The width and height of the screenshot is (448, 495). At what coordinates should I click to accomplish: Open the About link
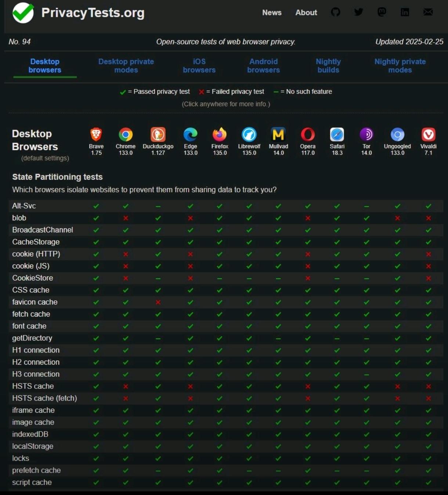coord(306,12)
